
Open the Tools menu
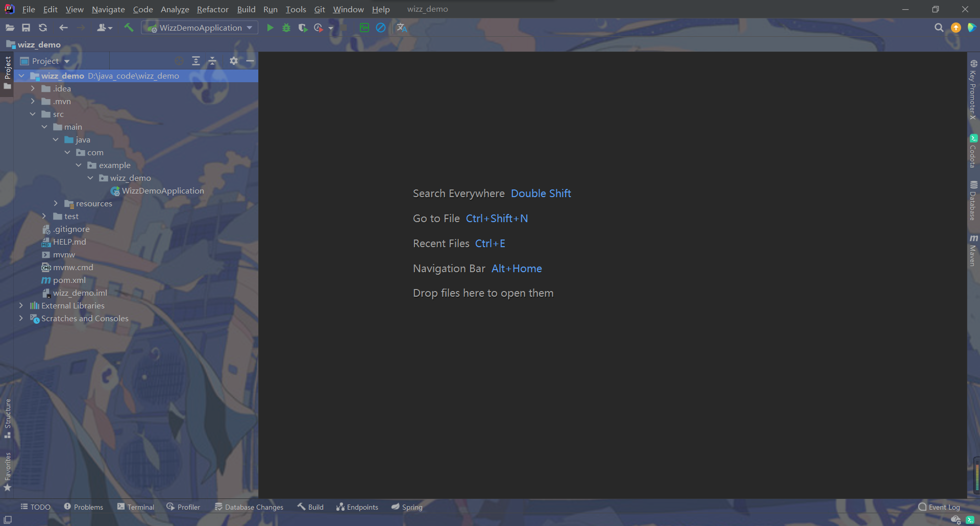tap(296, 9)
